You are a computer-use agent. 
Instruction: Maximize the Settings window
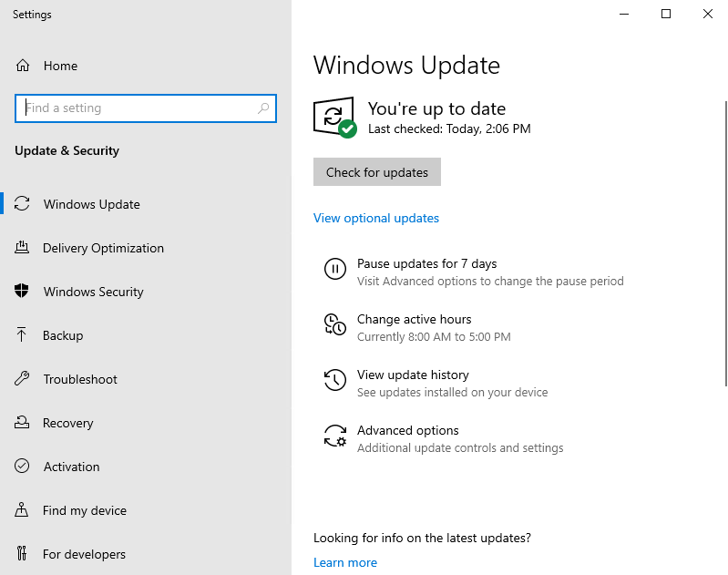click(x=666, y=14)
